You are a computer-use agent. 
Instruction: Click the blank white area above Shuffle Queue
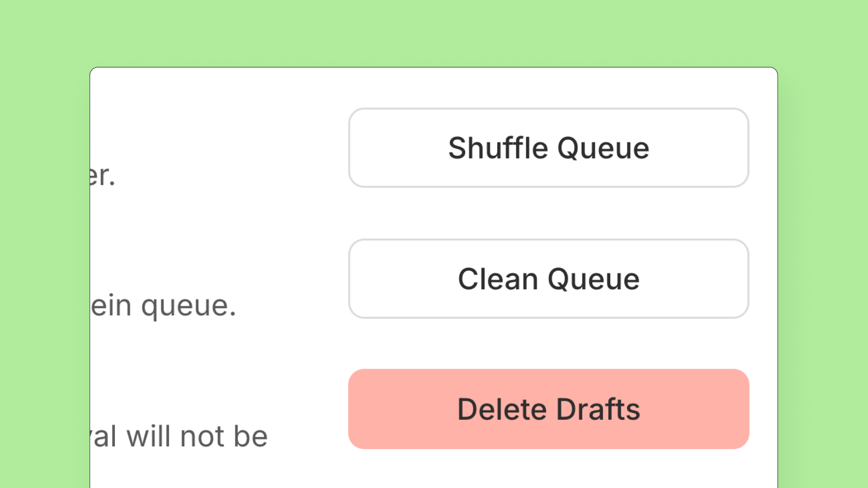pyautogui.click(x=548, y=88)
